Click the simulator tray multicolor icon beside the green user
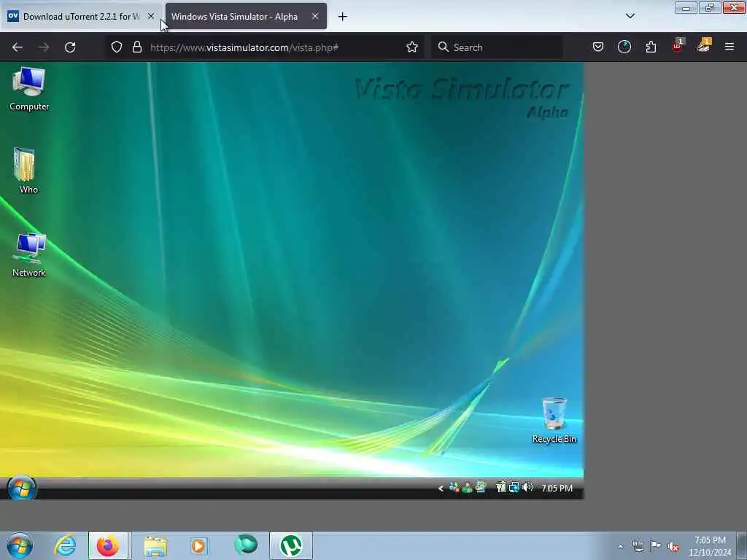747x560 pixels. [x=481, y=487]
